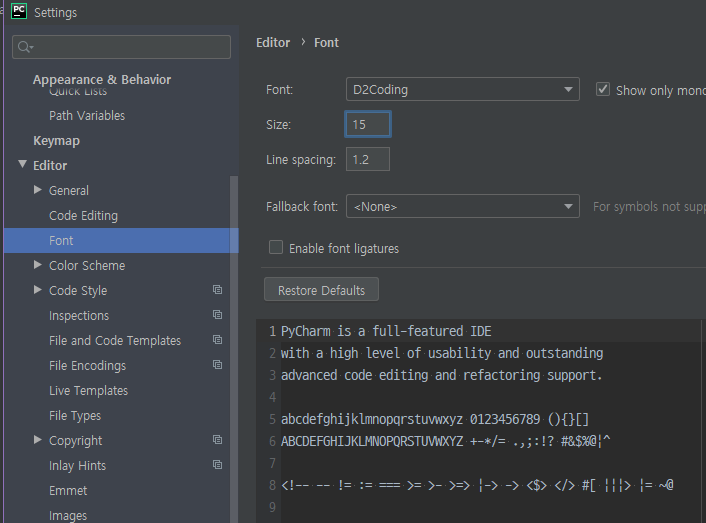Image resolution: width=706 pixels, height=523 pixels.
Task: Open Path Variables settings page
Action: point(87,116)
